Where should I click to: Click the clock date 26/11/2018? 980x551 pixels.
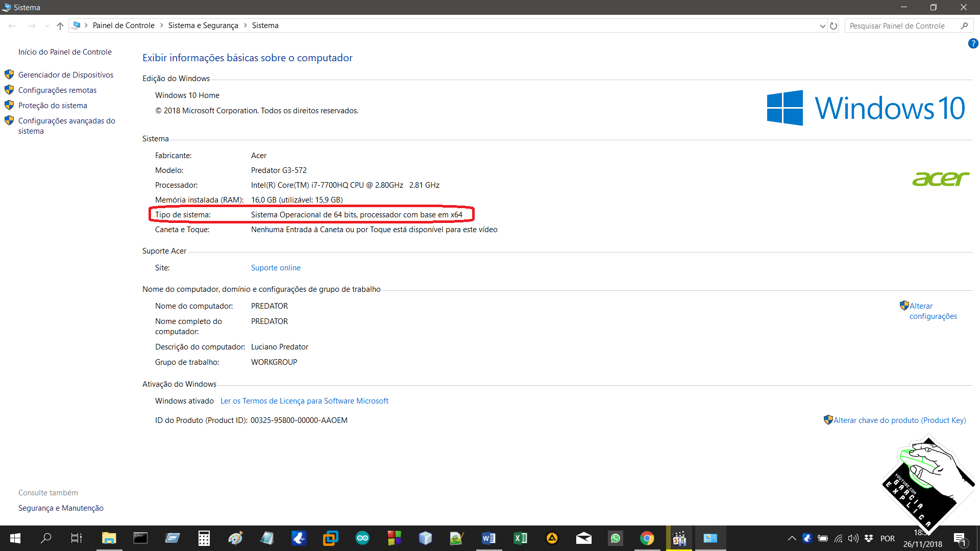tap(922, 544)
